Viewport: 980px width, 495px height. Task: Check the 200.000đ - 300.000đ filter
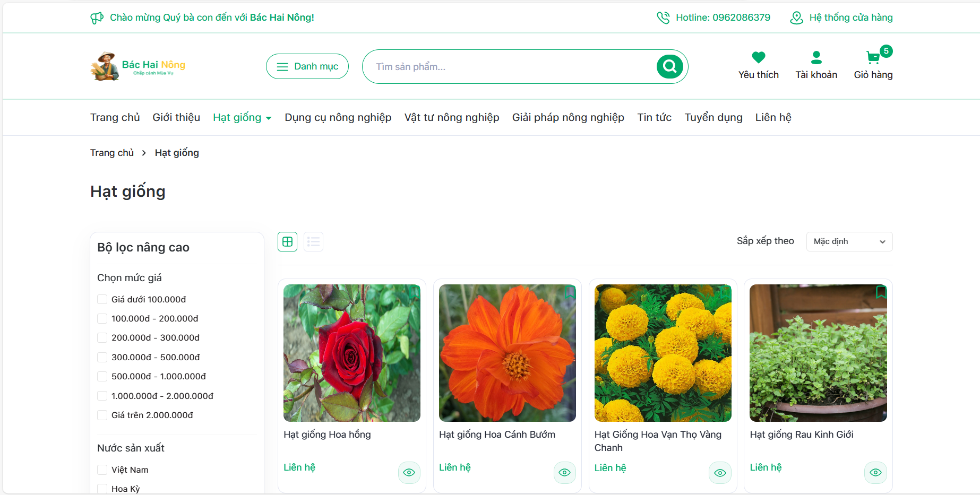tap(102, 337)
